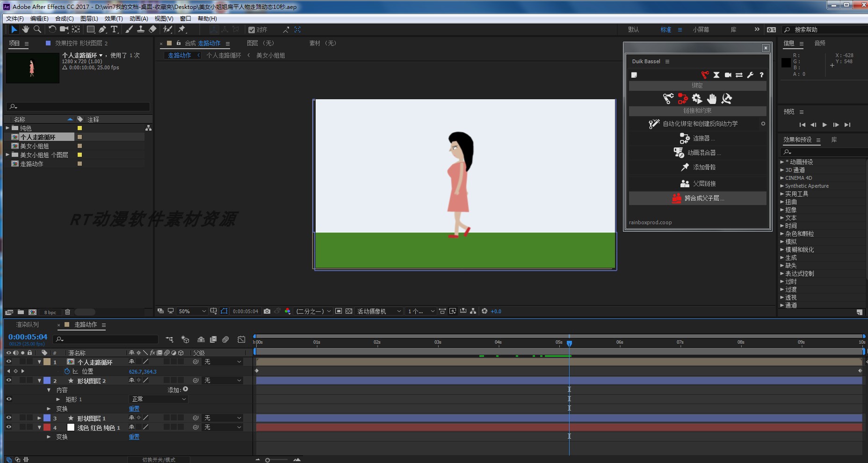Viewport: 868px width, 463px height.
Task: Open composition flowchart icon in viewer bar
Action: [x=473, y=311]
